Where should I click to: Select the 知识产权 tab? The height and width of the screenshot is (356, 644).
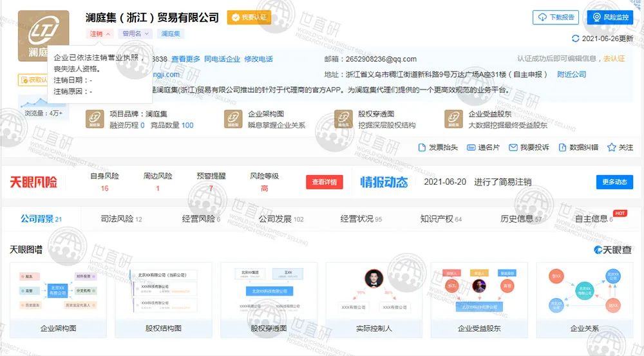tap(440, 219)
